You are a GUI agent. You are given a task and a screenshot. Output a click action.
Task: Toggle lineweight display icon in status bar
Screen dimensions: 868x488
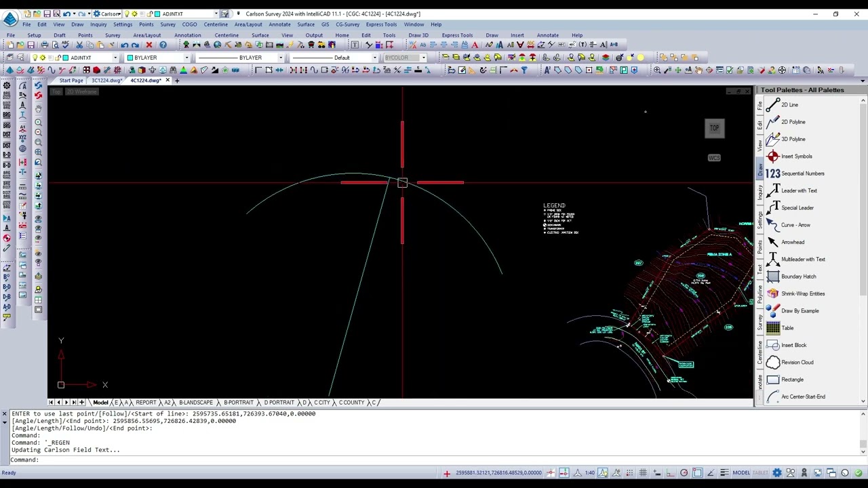pos(724,472)
